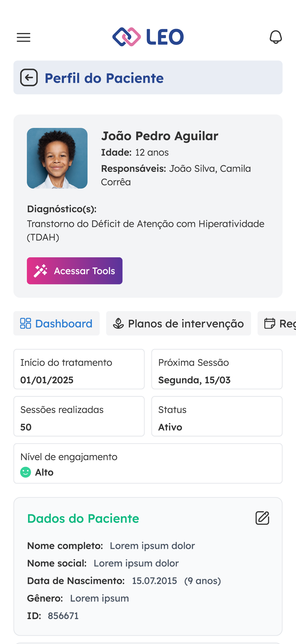This screenshot has height=644, width=296.
Task: Open the Planos de intervenção tab
Action: point(179,323)
